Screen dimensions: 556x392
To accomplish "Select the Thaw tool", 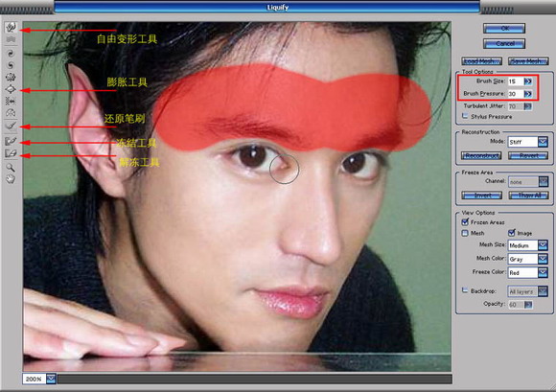I will point(11,153).
